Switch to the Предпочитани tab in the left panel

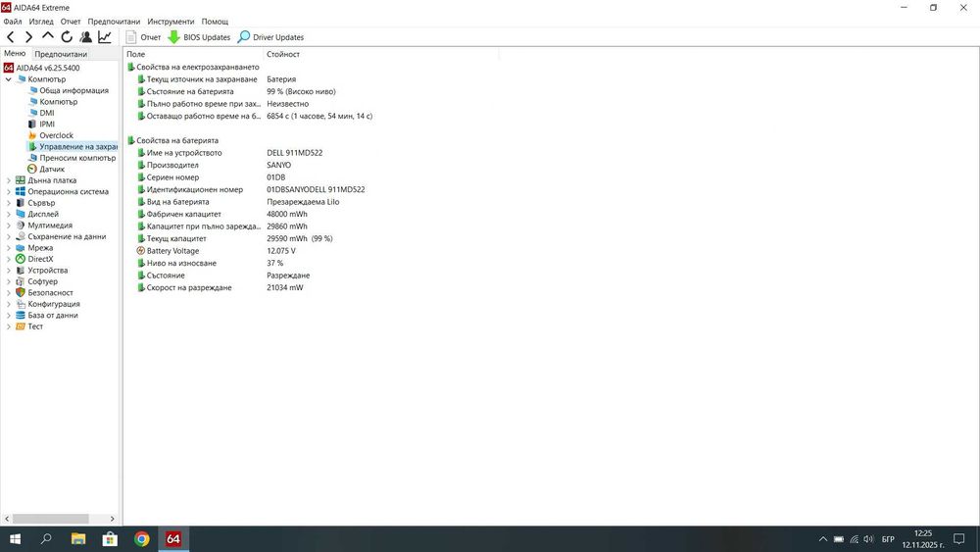[61, 54]
